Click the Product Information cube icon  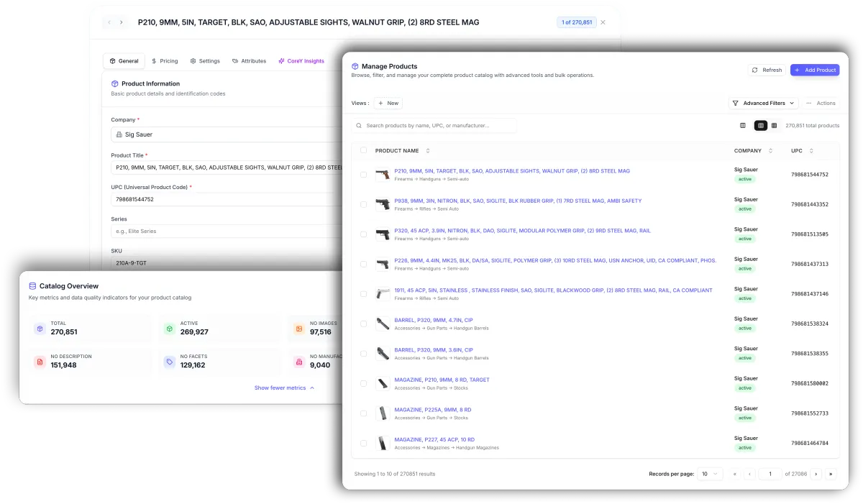pyautogui.click(x=115, y=83)
